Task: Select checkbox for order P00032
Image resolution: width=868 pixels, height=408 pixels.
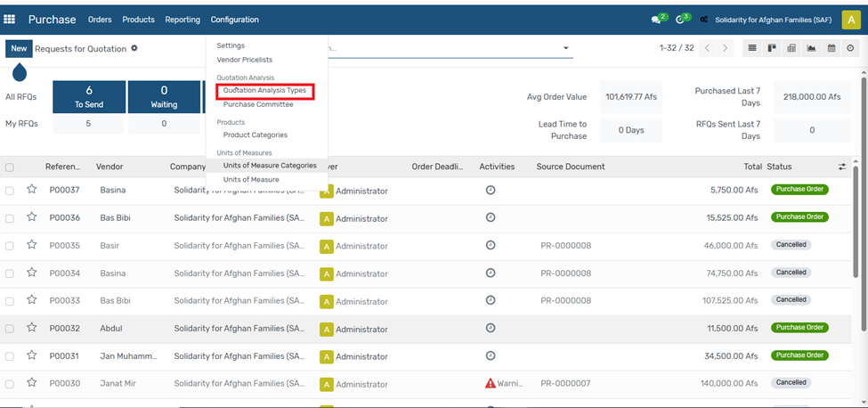Action: pyautogui.click(x=10, y=329)
